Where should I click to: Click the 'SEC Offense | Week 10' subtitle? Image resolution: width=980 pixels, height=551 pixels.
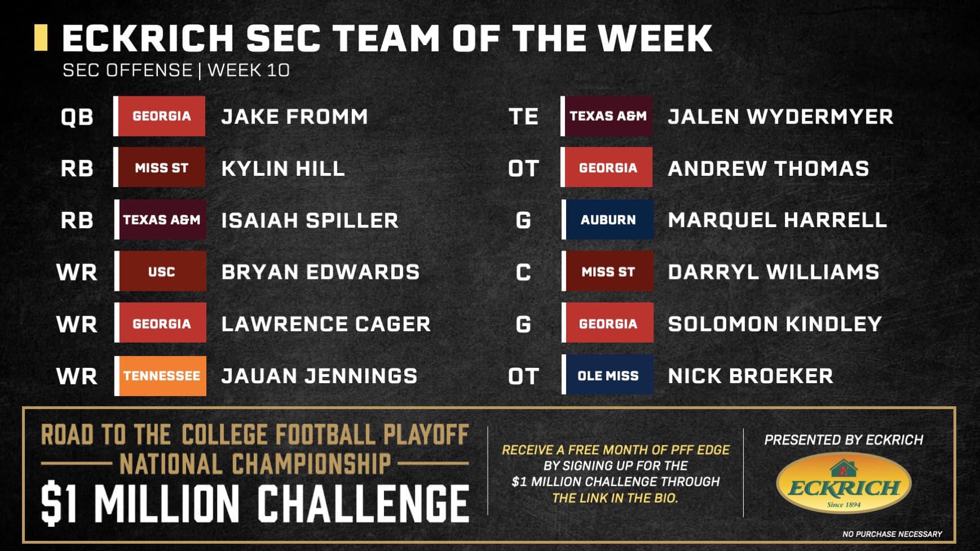(176, 70)
